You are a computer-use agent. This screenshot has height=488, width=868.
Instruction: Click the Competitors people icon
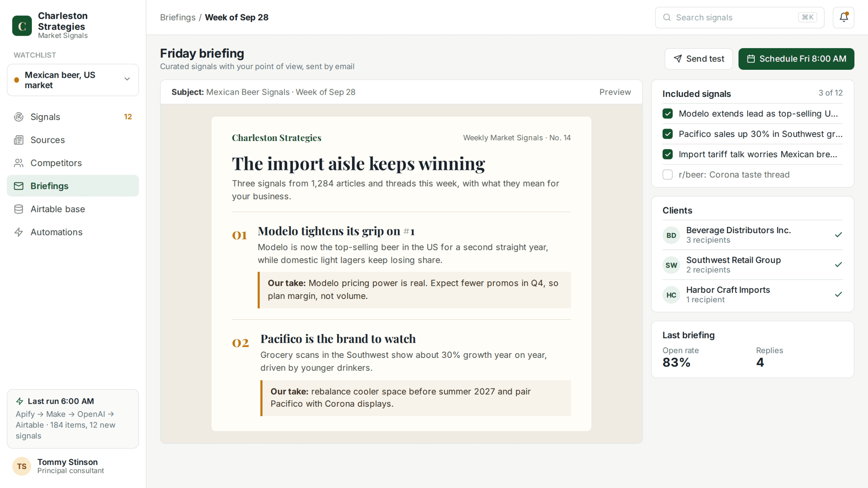[18, 163]
